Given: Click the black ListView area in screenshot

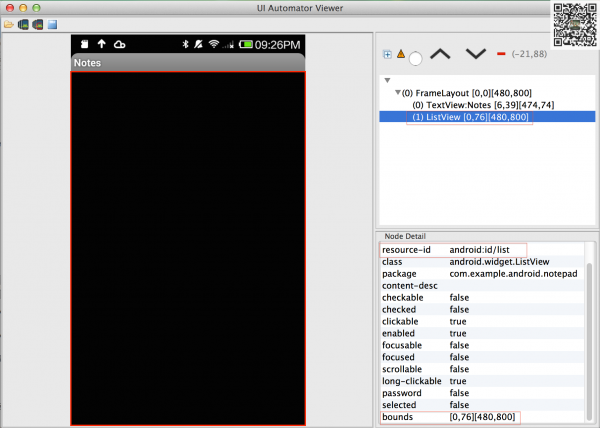Looking at the screenshot, I should click(188, 248).
